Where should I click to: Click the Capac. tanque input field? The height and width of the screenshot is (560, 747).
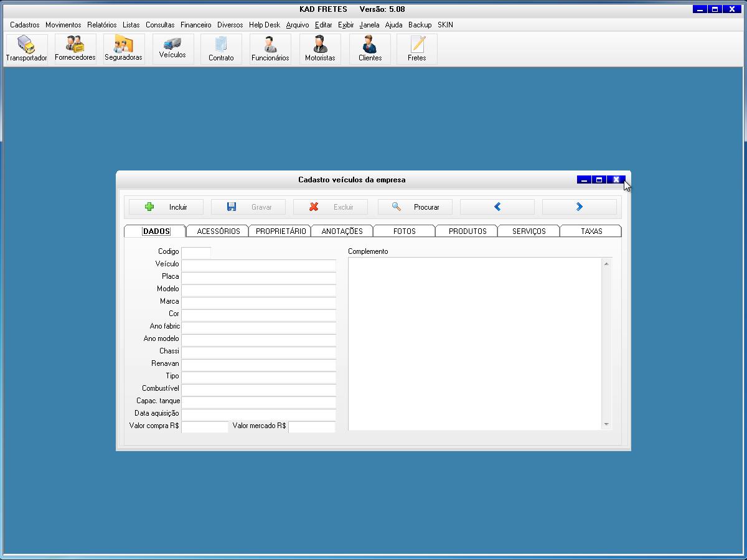(258, 402)
